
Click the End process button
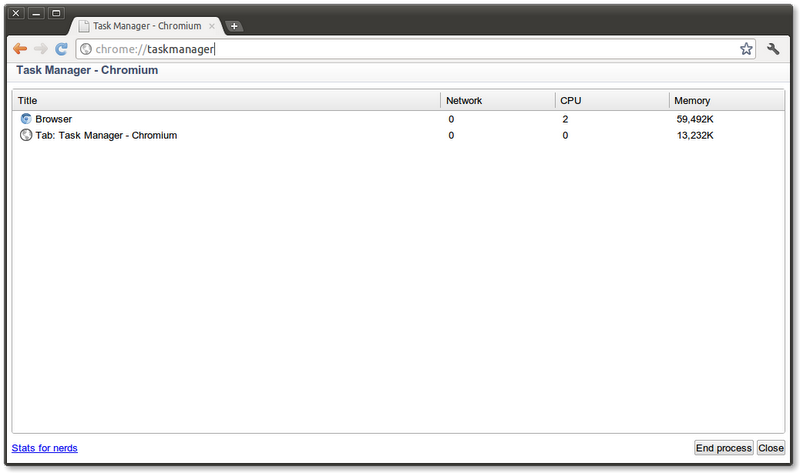click(723, 448)
